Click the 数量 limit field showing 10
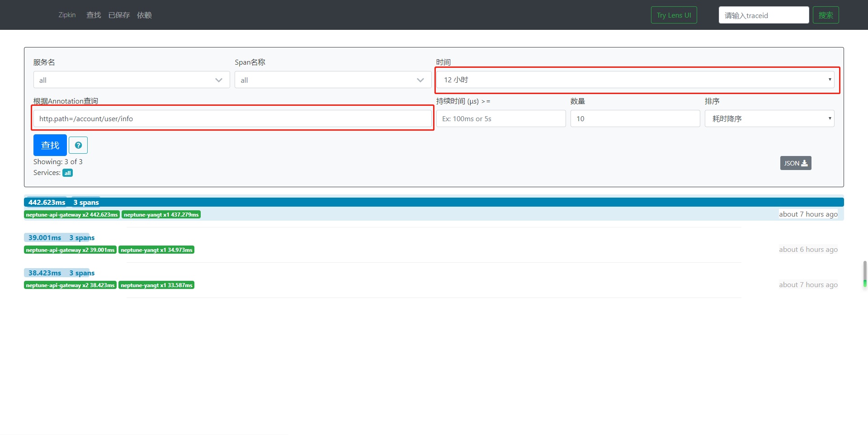The width and height of the screenshot is (868, 435). [635, 118]
